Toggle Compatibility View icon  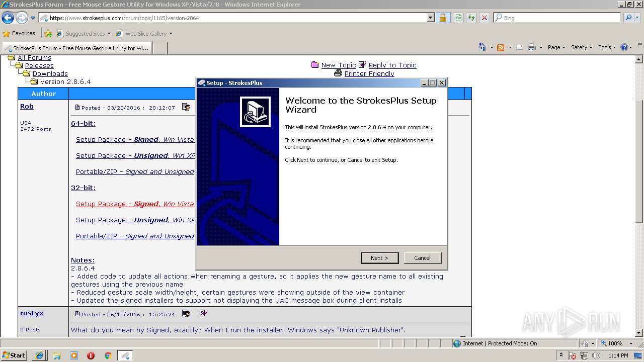pyautogui.click(x=458, y=18)
